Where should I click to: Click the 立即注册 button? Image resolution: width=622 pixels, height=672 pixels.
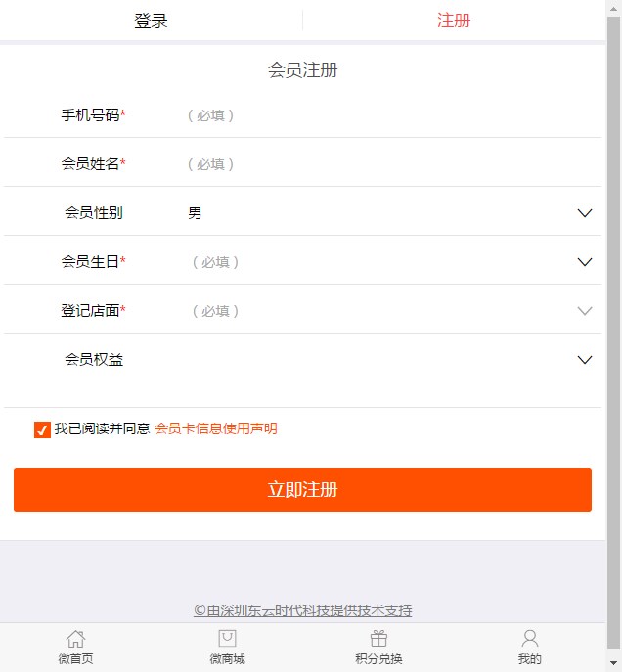click(x=302, y=489)
